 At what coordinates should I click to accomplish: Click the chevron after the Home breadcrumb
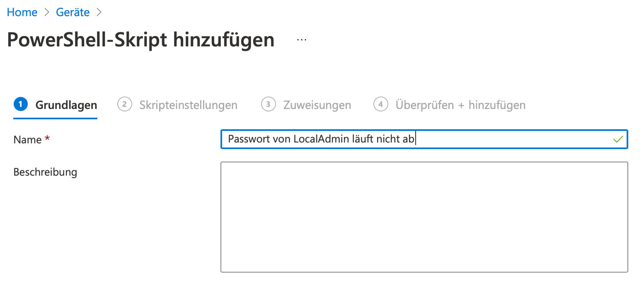(46, 12)
